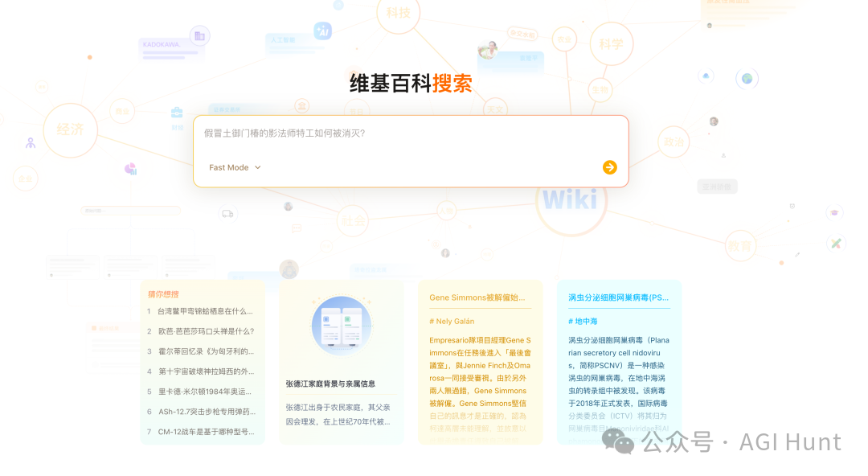Click the # Nely Galán tag
The height and width of the screenshot is (476, 868).
pyautogui.click(x=452, y=322)
